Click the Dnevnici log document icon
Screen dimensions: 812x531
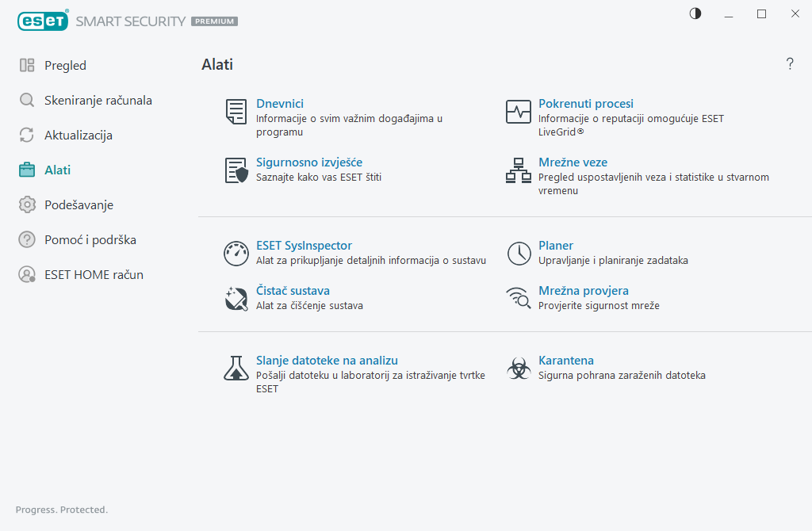(236, 112)
